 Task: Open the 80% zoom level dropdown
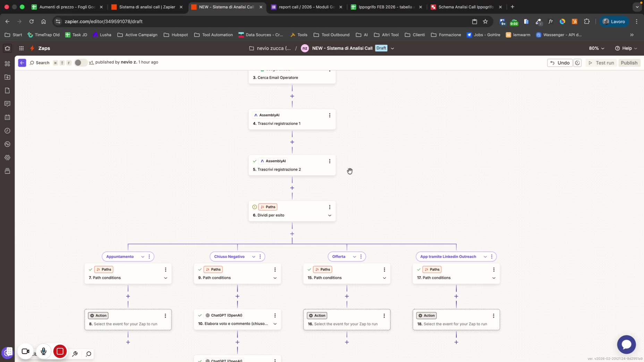[x=596, y=48]
